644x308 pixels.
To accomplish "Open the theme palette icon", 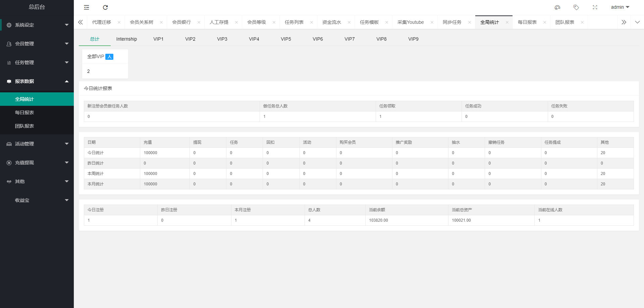I will click(557, 7).
